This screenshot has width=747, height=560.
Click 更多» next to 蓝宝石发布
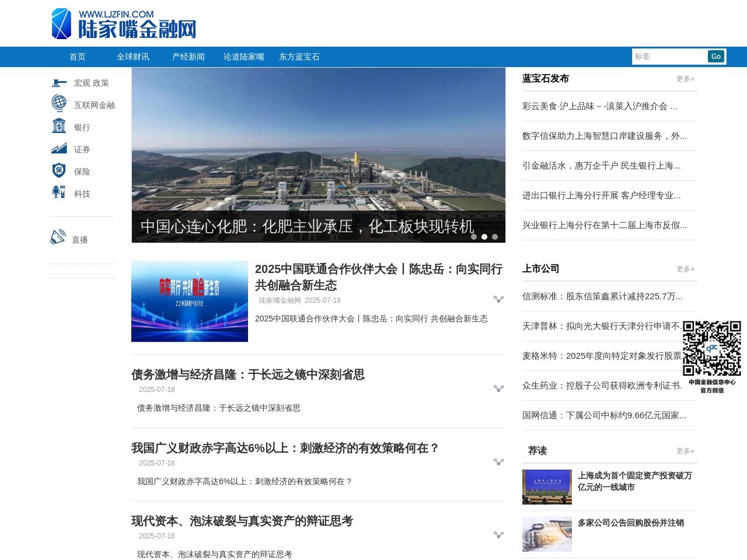pos(685,79)
